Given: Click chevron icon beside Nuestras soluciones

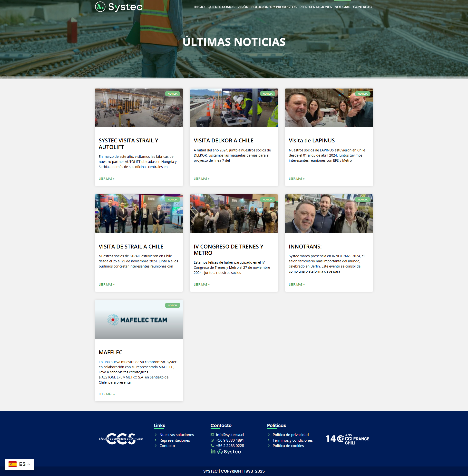Looking at the screenshot, I should click(x=156, y=435).
